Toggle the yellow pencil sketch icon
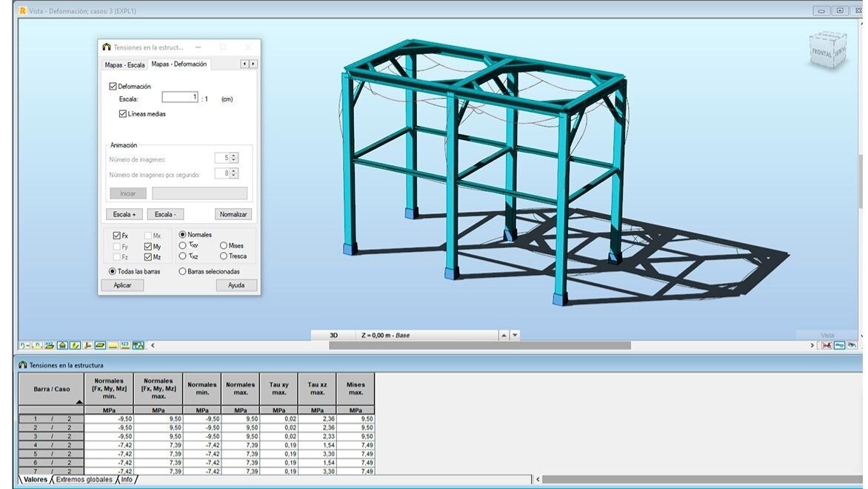This screenshot has width=868, height=489. coord(76,345)
